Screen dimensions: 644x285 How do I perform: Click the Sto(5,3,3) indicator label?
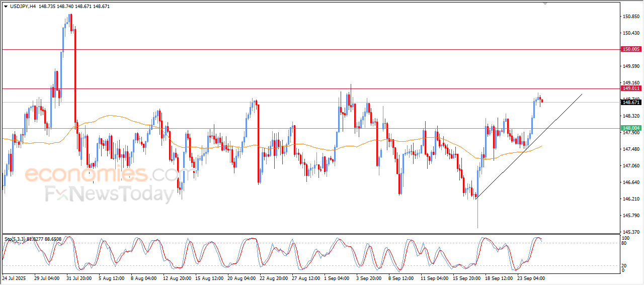click(33, 239)
